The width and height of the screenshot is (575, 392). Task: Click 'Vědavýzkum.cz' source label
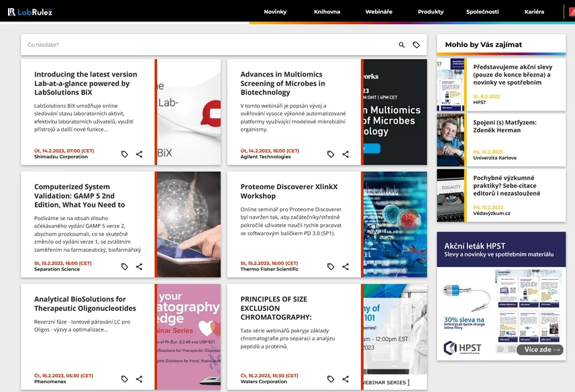coord(491,213)
